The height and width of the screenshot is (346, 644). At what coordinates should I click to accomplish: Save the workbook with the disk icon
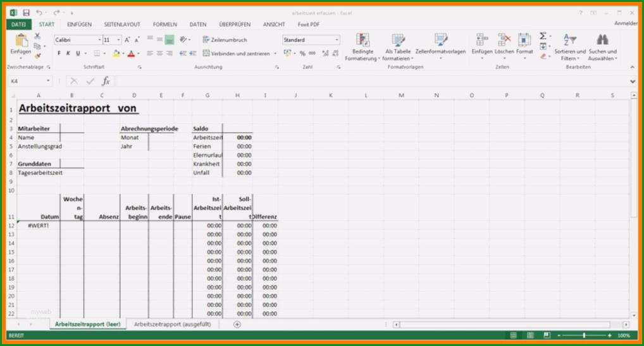[26, 13]
